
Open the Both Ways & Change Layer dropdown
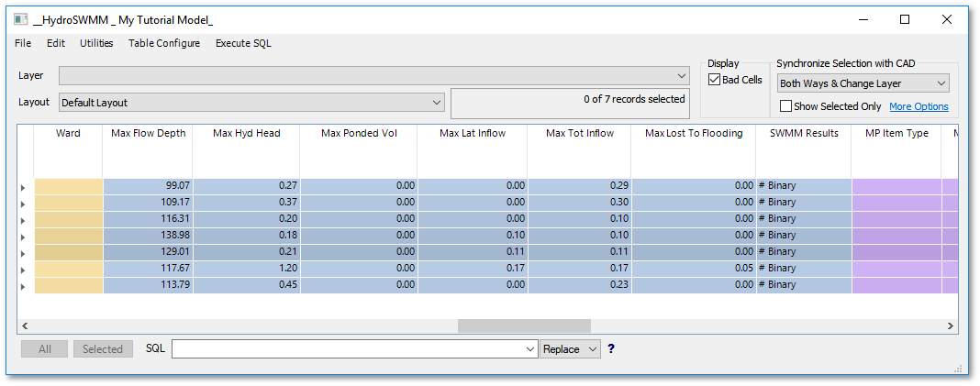863,83
